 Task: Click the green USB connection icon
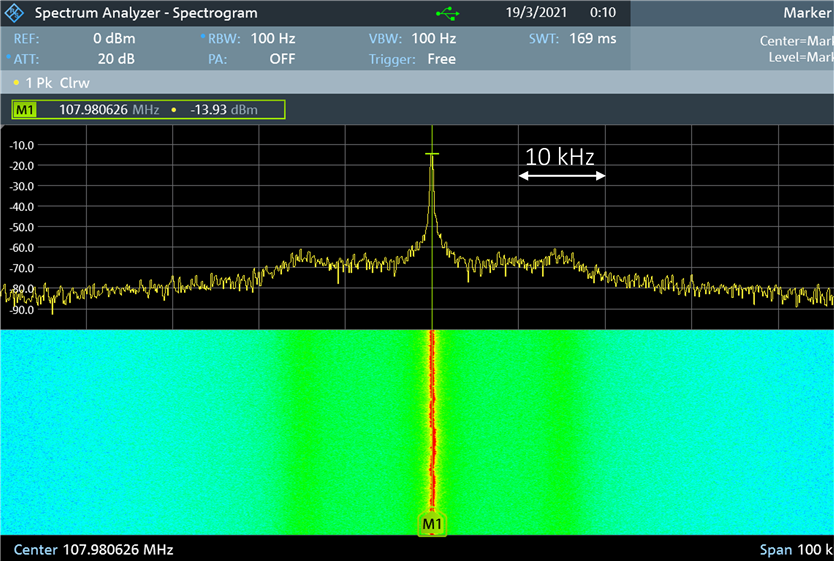point(449,13)
